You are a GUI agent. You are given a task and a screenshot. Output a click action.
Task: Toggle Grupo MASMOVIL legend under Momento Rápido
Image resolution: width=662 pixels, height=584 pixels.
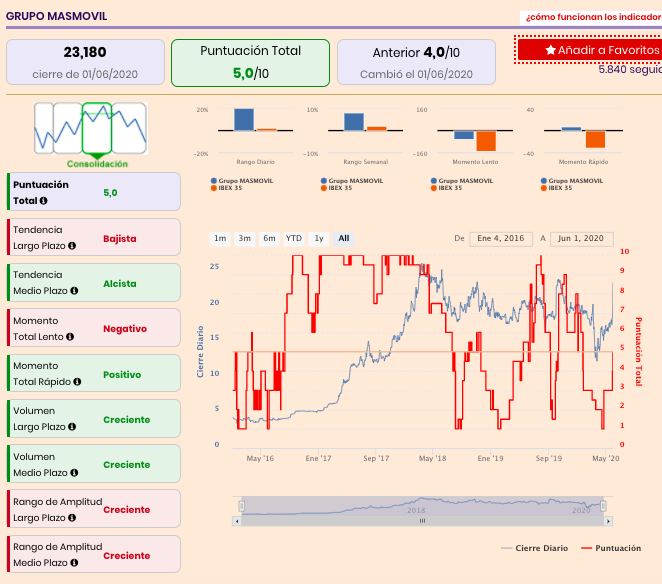coord(572,181)
